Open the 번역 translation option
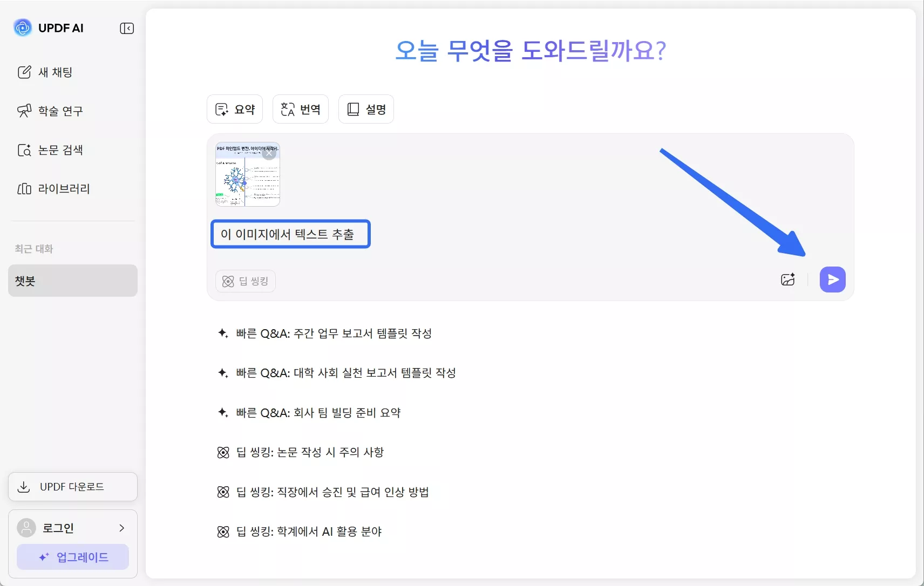The height and width of the screenshot is (586, 924). click(301, 108)
